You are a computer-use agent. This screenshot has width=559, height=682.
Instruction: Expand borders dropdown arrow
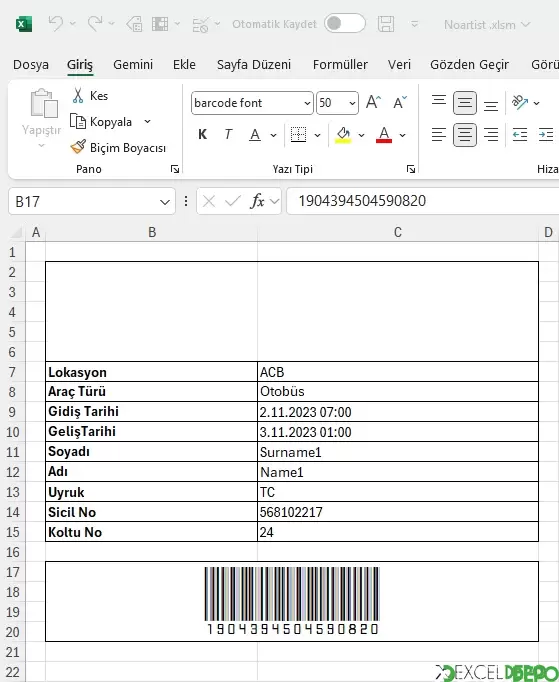tap(318, 135)
